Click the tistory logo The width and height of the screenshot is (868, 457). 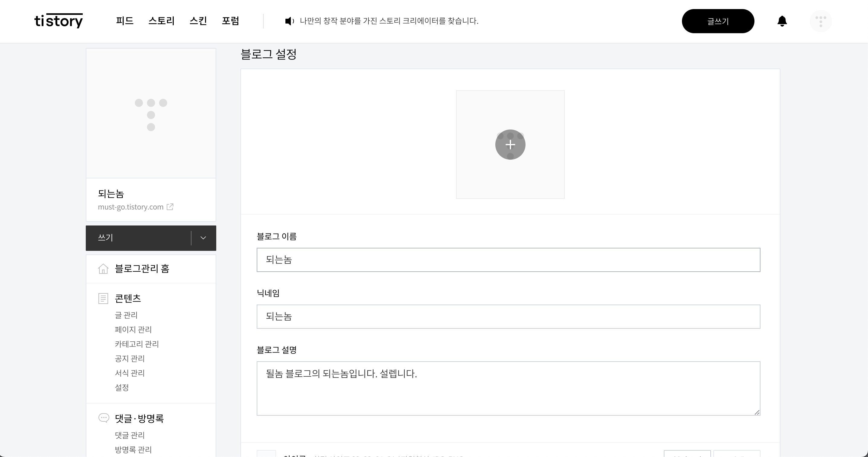click(59, 21)
